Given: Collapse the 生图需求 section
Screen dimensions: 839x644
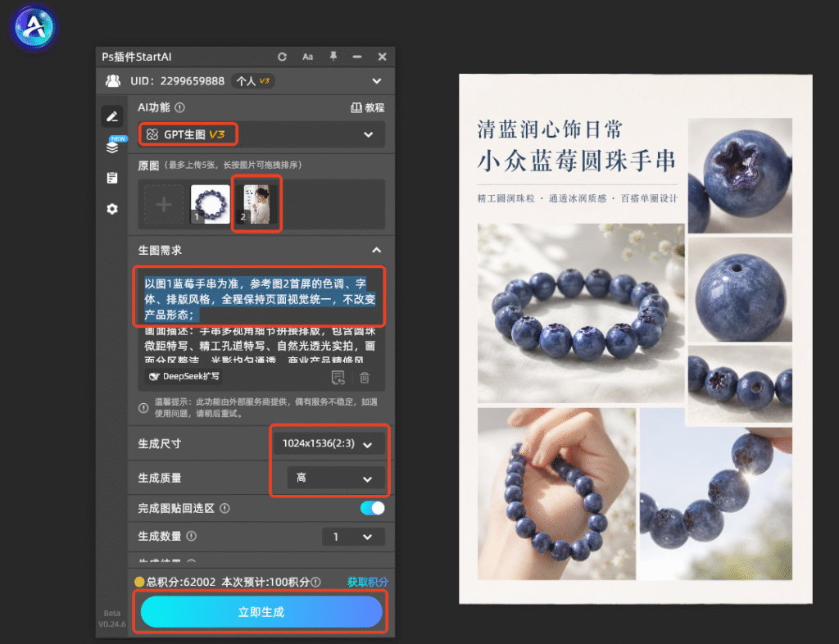Looking at the screenshot, I should 377,250.
